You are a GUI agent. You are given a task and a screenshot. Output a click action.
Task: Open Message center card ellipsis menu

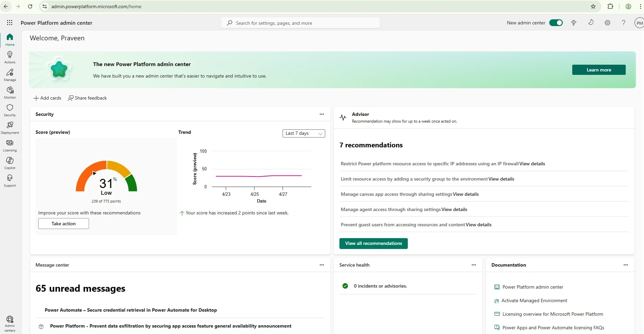pos(321,265)
